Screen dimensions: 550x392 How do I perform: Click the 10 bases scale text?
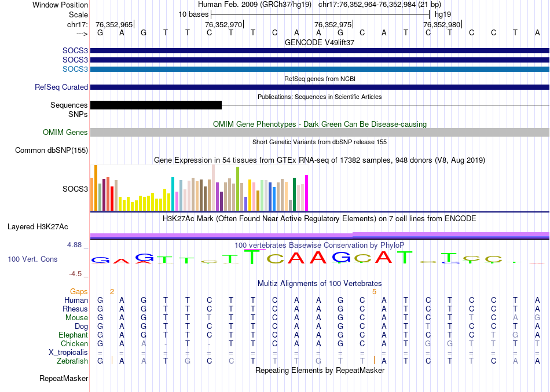coord(193,14)
